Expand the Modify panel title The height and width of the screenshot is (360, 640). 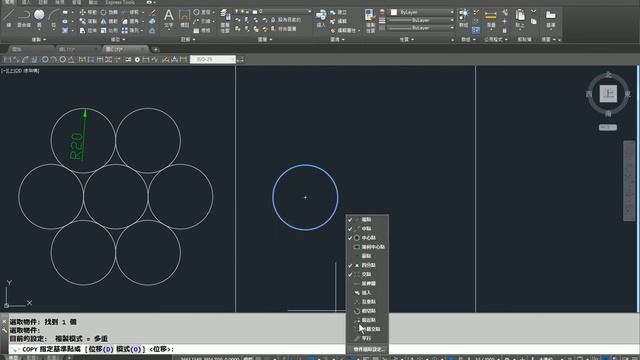(118, 40)
